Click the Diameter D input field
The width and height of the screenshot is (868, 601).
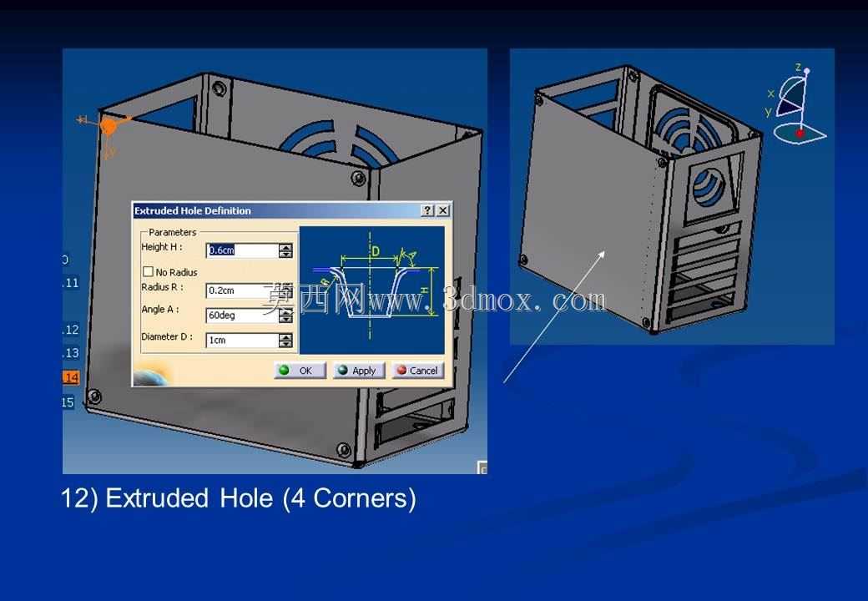(x=242, y=341)
